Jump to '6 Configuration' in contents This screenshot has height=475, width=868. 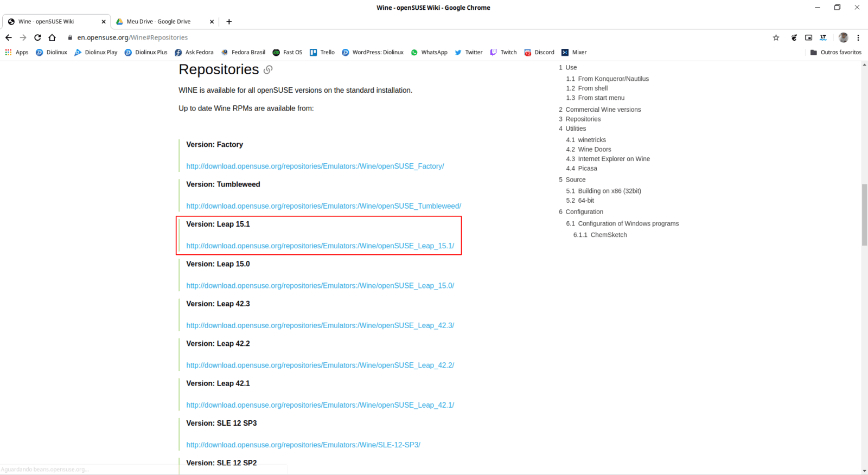(x=581, y=212)
